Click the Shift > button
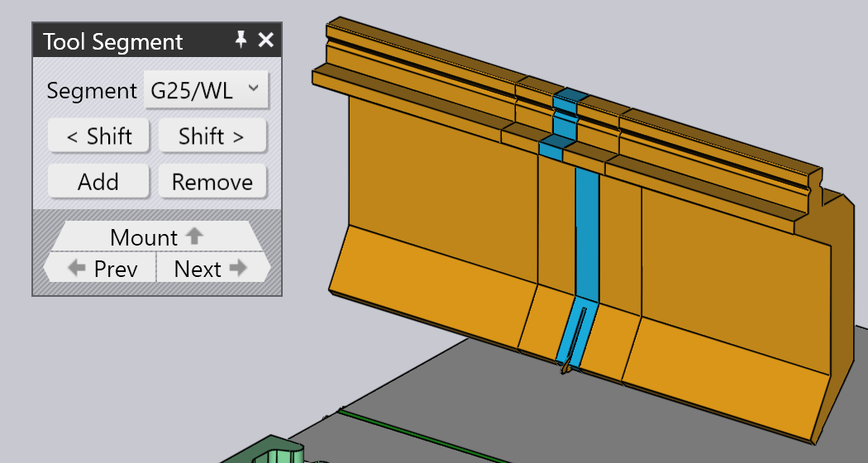The image size is (868, 463). point(212,136)
